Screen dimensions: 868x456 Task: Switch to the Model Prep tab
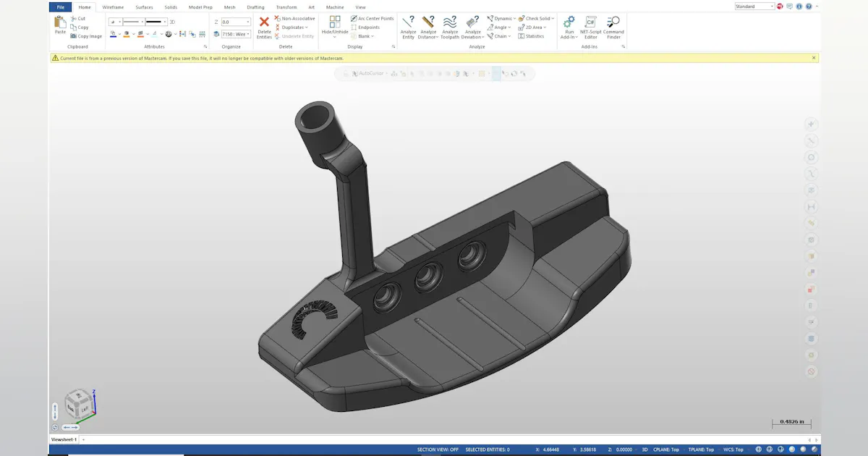[x=200, y=7]
